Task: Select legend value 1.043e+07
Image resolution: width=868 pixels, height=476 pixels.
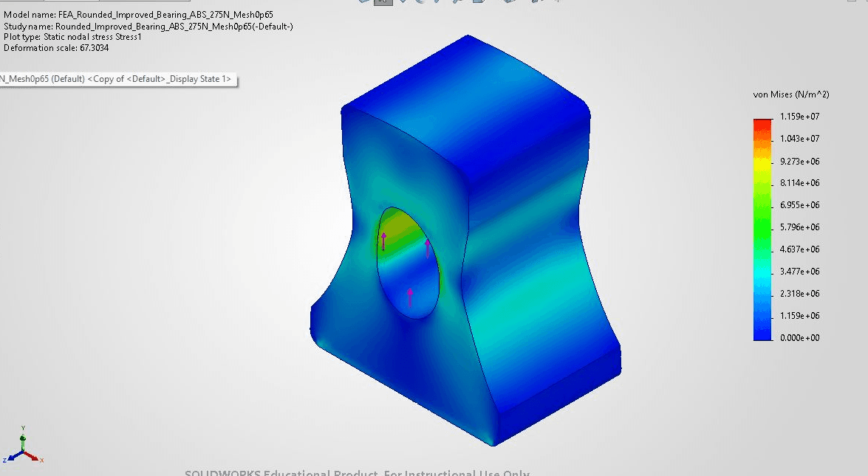Action: pyautogui.click(x=799, y=138)
